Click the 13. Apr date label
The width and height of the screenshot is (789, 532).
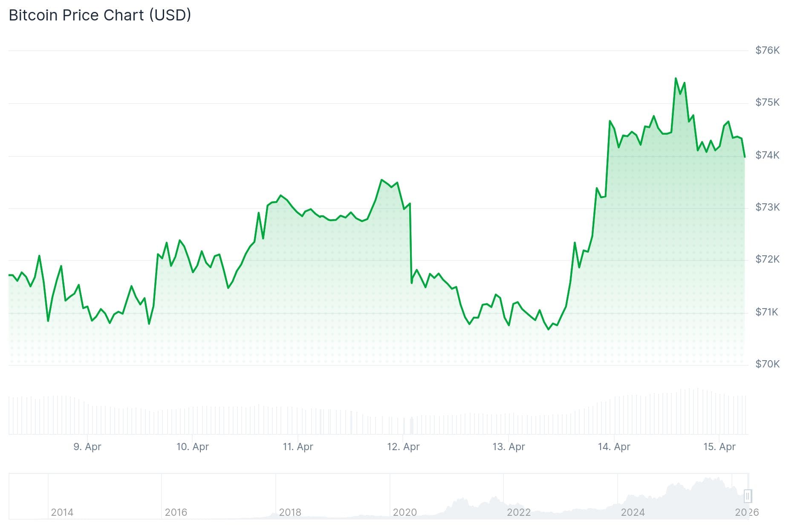[509, 447]
